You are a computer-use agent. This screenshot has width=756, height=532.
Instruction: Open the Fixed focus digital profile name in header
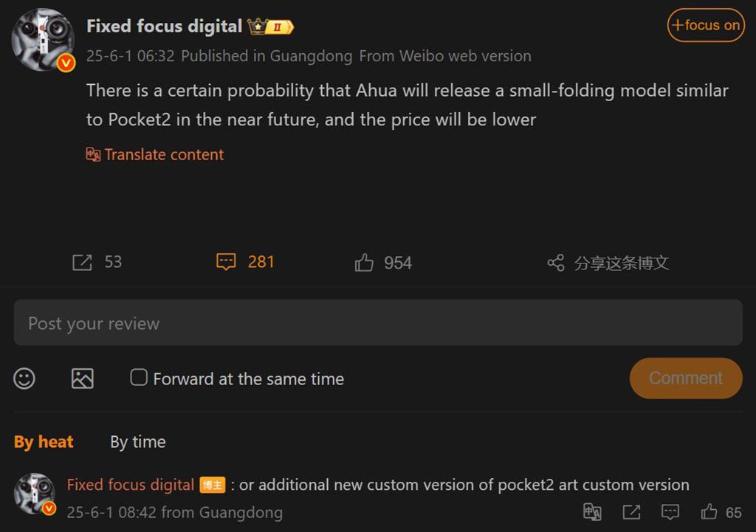164,27
